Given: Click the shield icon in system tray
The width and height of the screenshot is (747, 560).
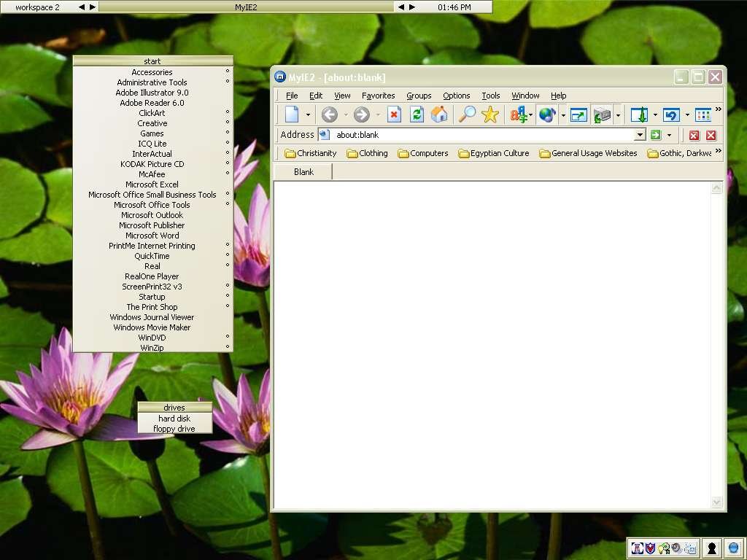Looking at the screenshot, I should tap(650, 548).
